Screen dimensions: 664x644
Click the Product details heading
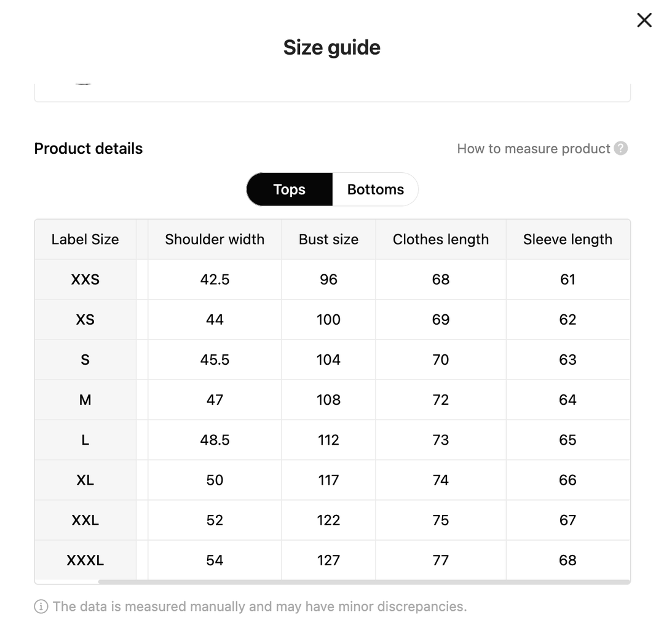pos(89,148)
